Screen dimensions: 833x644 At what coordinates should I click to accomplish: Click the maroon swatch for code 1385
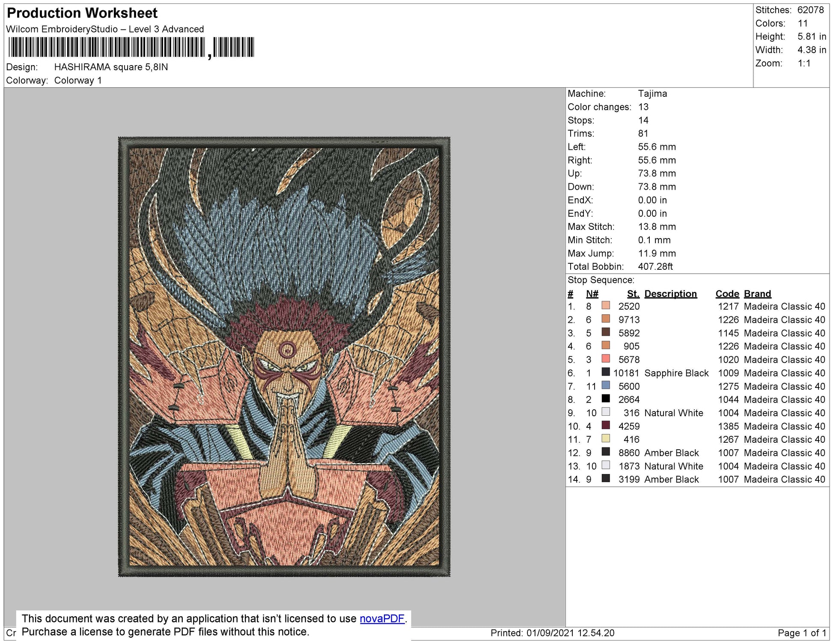pyautogui.click(x=605, y=425)
